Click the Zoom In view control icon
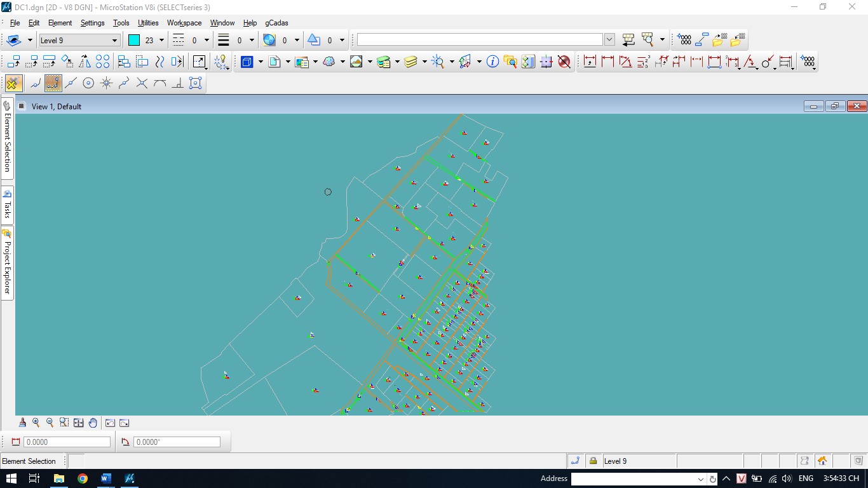This screenshot has height=488, width=868. (x=36, y=423)
